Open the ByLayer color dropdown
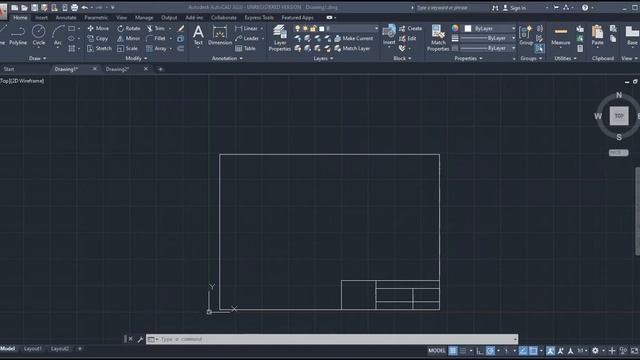640x360 pixels. [490, 28]
